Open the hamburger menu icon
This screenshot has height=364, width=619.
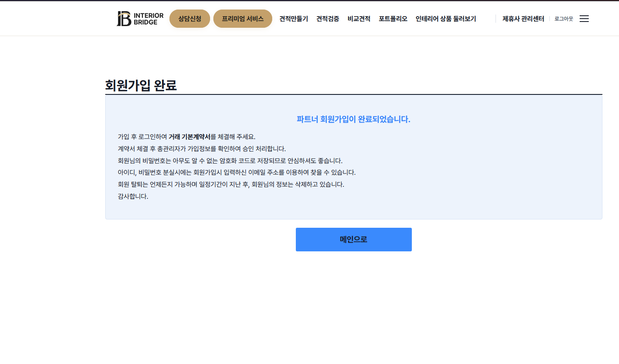tap(584, 19)
